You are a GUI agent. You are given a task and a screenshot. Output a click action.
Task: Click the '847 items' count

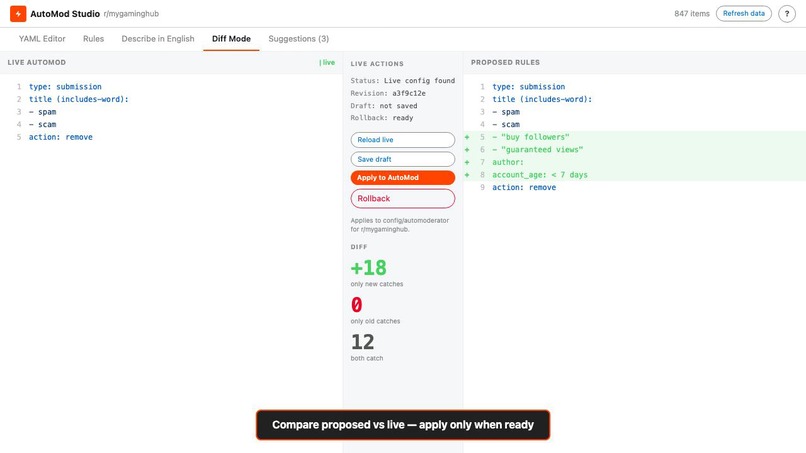[x=691, y=14]
